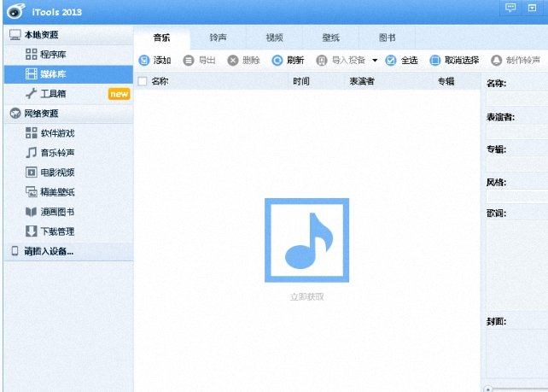The width and height of the screenshot is (548, 392).
Task: Open 程序库 in the sidebar
Action: point(68,54)
